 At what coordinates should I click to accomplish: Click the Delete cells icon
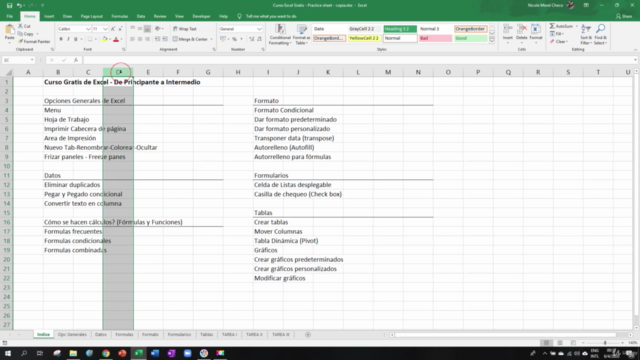(x=522, y=29)
